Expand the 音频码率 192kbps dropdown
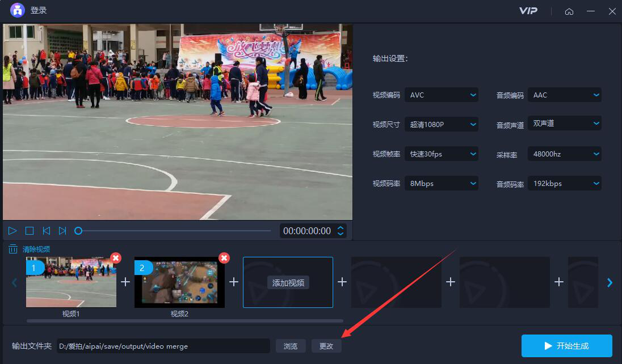This screenshot has width=622, height=364. pos(565,184)
